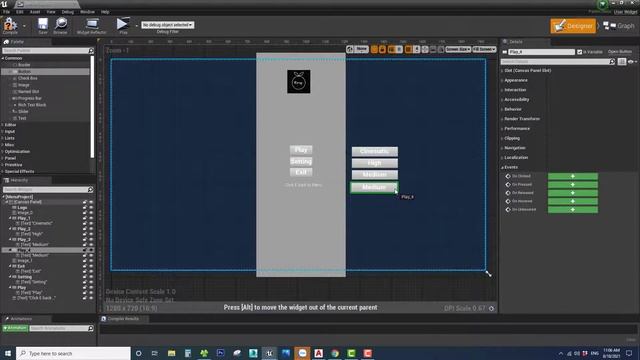The width and height of the screenshot is (640, 360).
Task: Open the debug object selection dropdown
Action: click(x=167, y=25)
